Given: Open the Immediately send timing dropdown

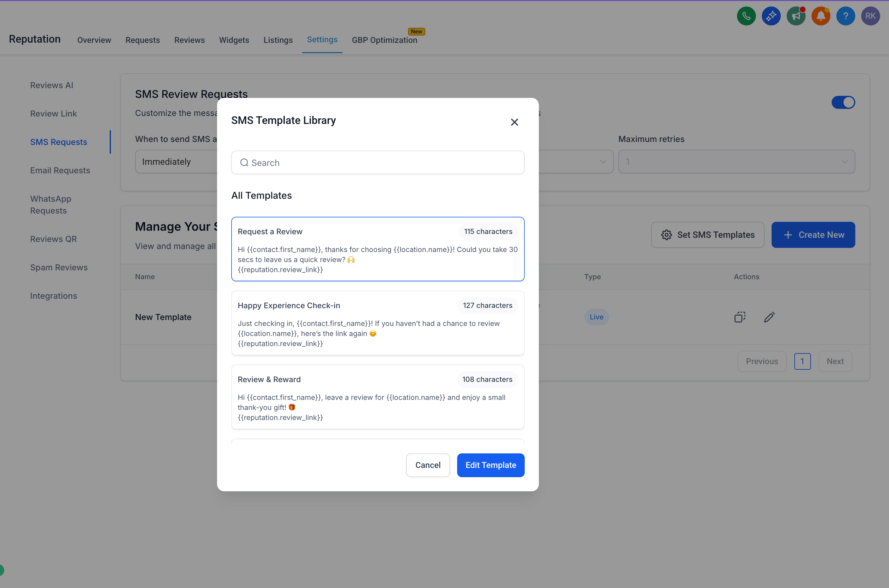Looking at the screenshot, I should click(176, 161).
